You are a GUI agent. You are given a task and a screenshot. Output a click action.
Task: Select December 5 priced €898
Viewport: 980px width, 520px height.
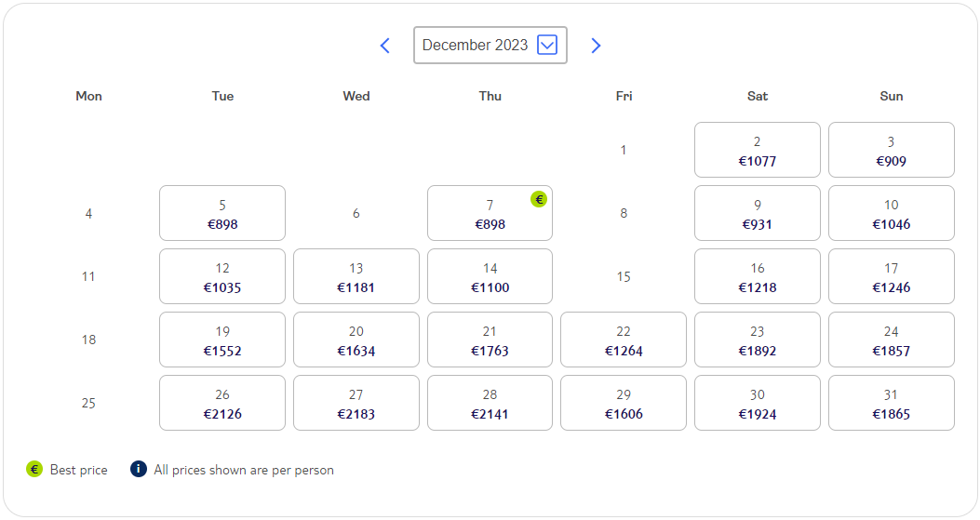[x=222, y=213]
